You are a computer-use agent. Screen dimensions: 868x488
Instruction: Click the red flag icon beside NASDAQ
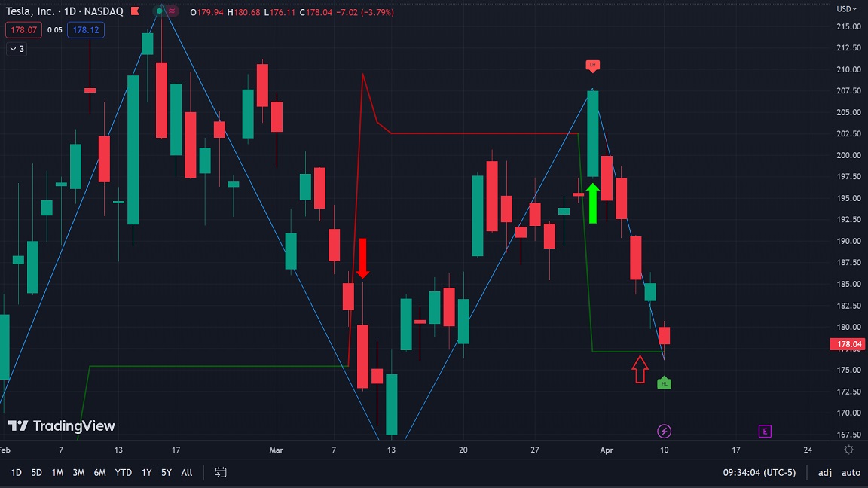[x=135, y=11]
